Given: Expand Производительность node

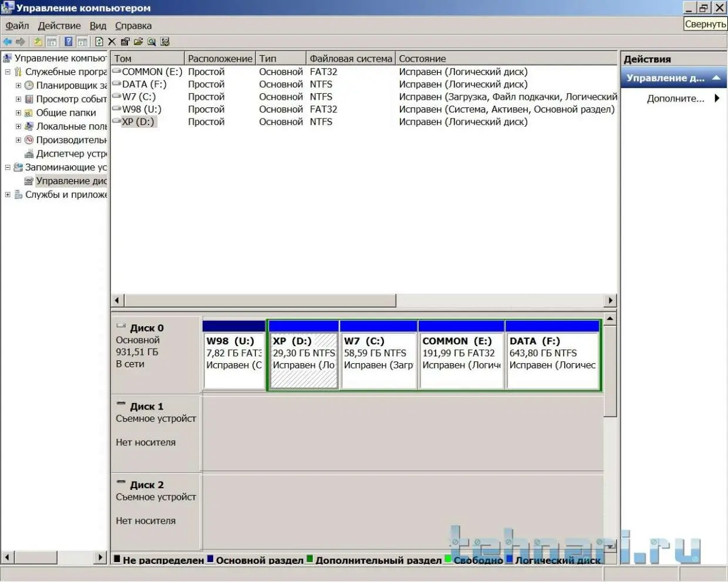Looking at the screenshot, I should pyautogui.click(x=18, y=140).
